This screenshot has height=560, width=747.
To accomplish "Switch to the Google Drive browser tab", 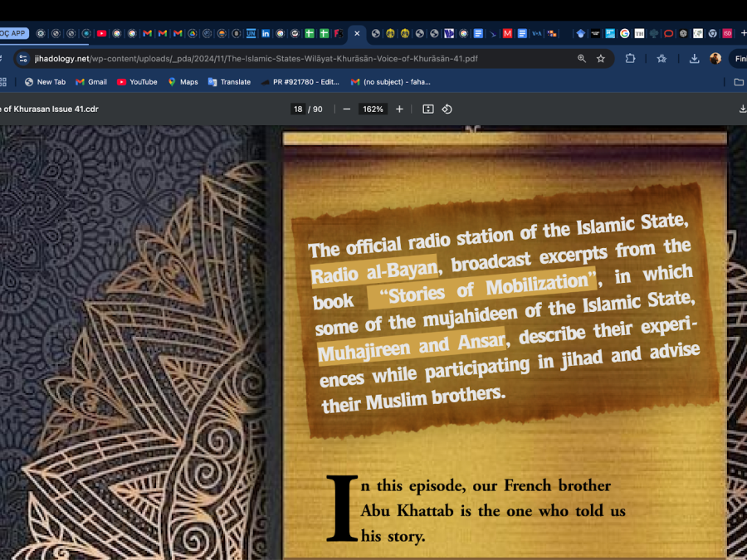I will click(193, 33).
